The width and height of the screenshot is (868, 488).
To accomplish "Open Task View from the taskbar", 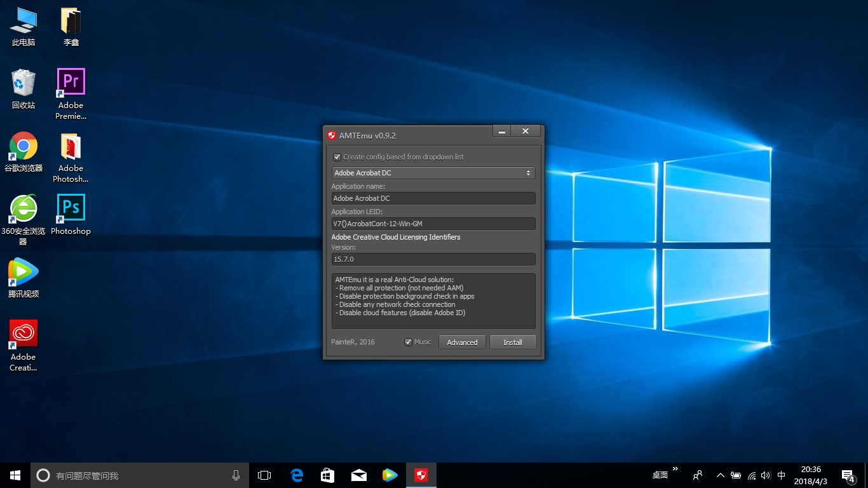I will [264, 475].
